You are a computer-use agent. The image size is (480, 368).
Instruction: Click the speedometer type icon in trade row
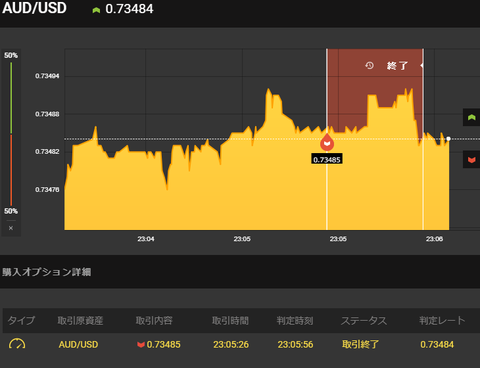coord(17,344)
